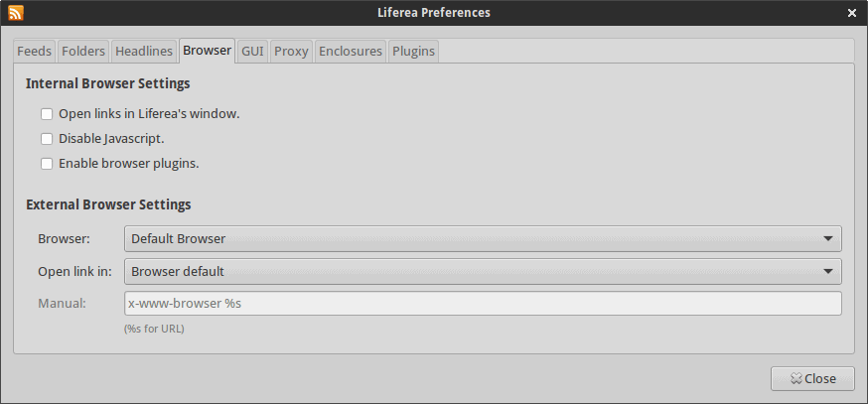Click the Close button
Screen dimensions: 868x404
tap(812, 378)
